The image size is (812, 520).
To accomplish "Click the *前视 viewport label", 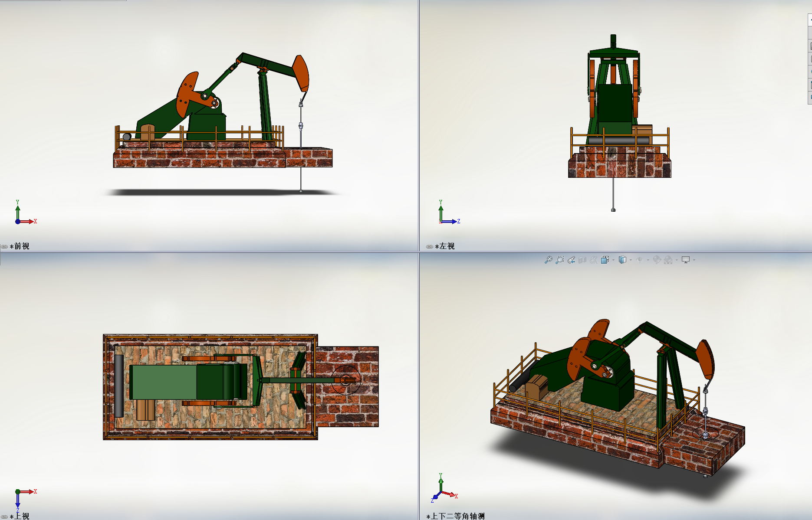I will [x=20, y=246].
